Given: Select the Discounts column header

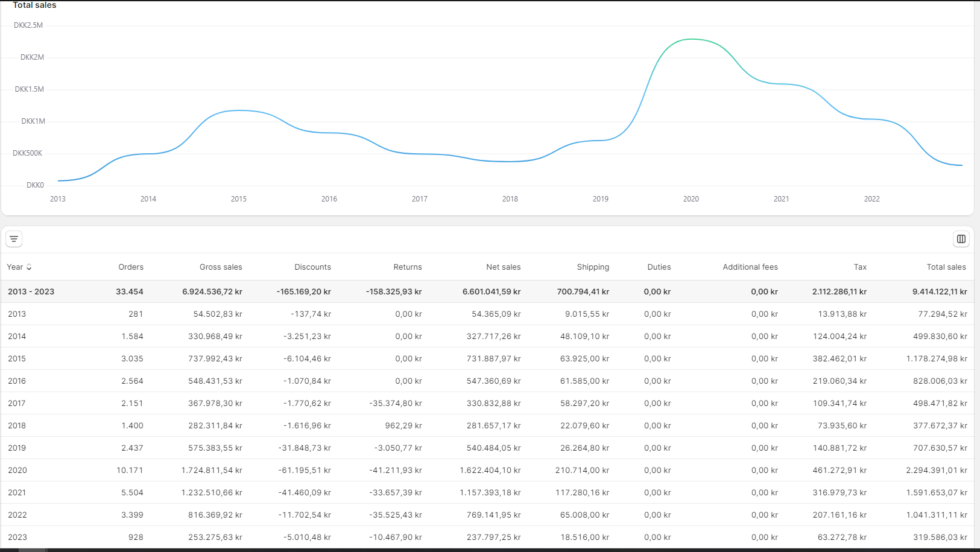Looking at the screenshot, I should point(312,267).
